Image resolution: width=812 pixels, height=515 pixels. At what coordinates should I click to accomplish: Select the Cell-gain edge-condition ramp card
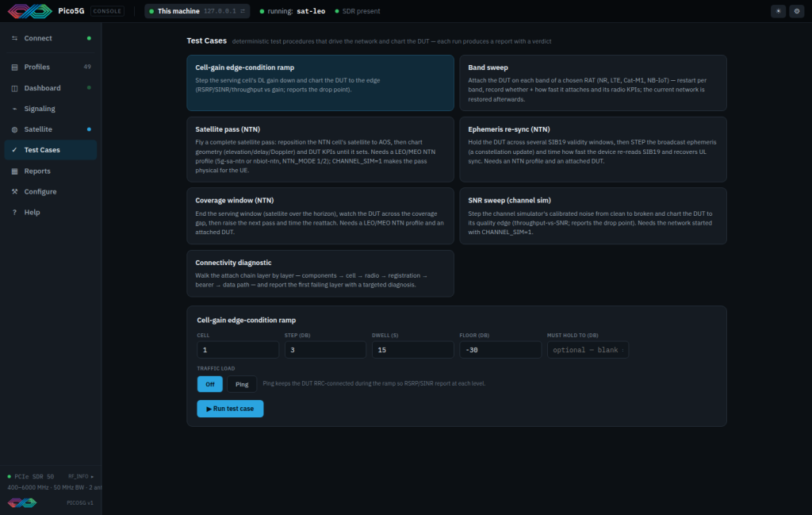[320, 83]
